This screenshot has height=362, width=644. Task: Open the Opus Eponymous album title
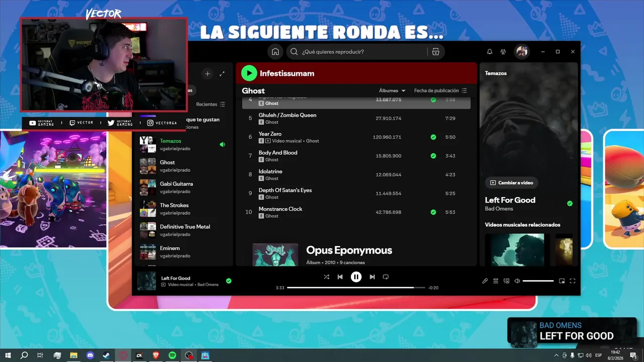(x=349, y=250)
